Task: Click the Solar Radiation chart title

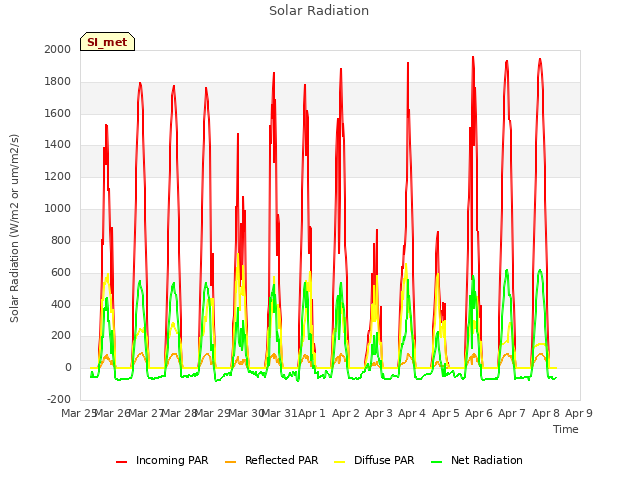Action: pos(319,11)
